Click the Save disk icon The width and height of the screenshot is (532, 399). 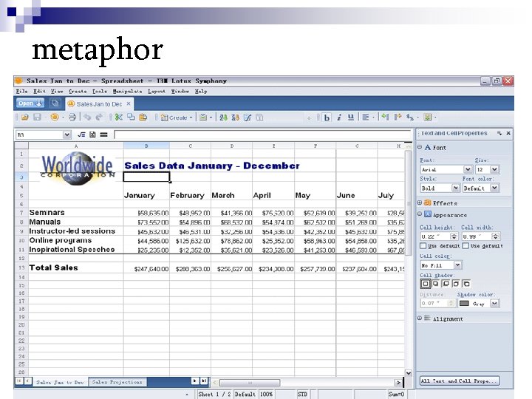click(x=37, y=117)
